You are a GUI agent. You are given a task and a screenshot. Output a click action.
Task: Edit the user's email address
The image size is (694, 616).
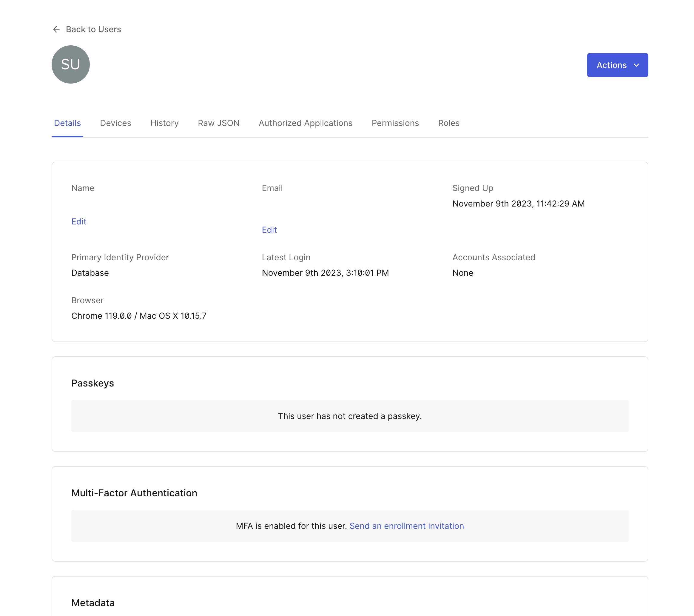269,230
